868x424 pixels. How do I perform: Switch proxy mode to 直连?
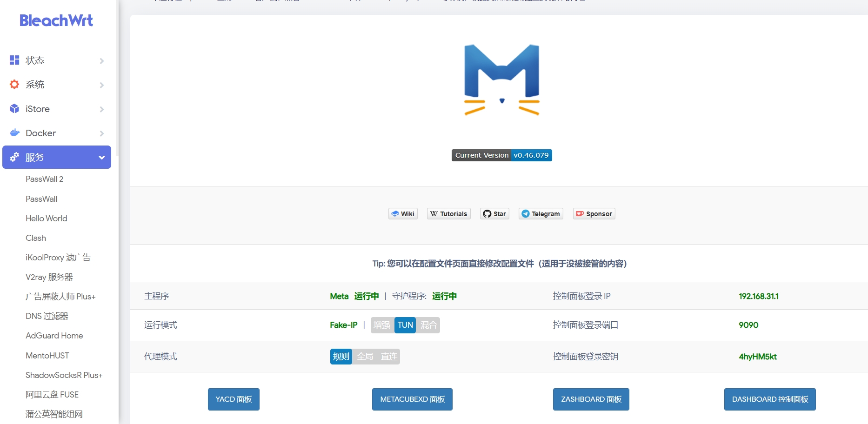(x=389, y=357)
